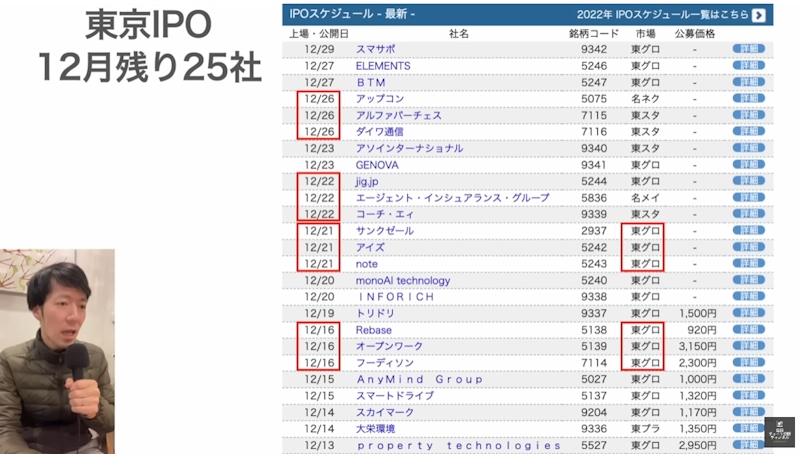This screenshot has height=454, width=800.
Task: Open the アイズ company link
Action: [370, 247]
